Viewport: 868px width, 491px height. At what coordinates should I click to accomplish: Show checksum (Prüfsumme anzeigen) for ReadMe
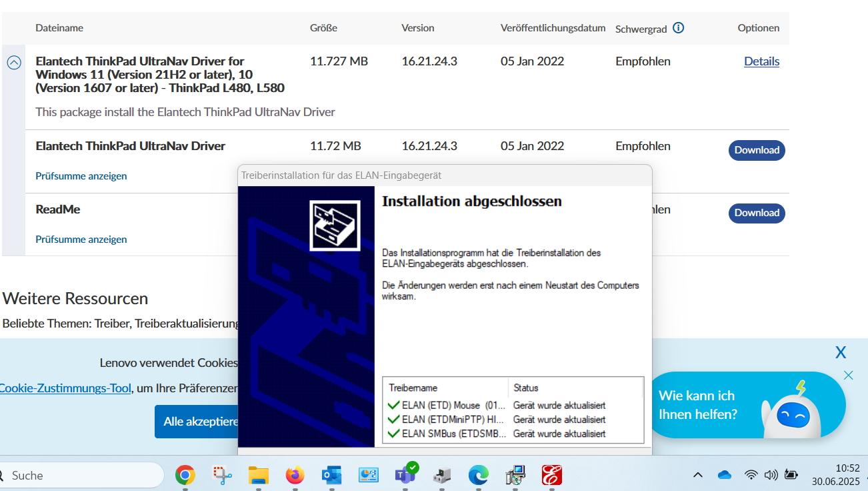tap(81, 239)
